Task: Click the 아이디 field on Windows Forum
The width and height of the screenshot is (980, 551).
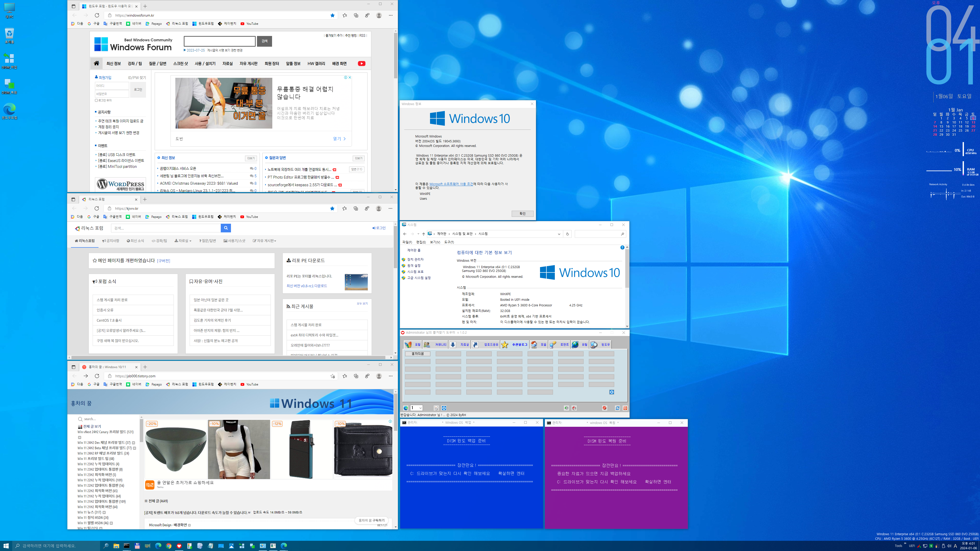Action: (x=112, y=86)
